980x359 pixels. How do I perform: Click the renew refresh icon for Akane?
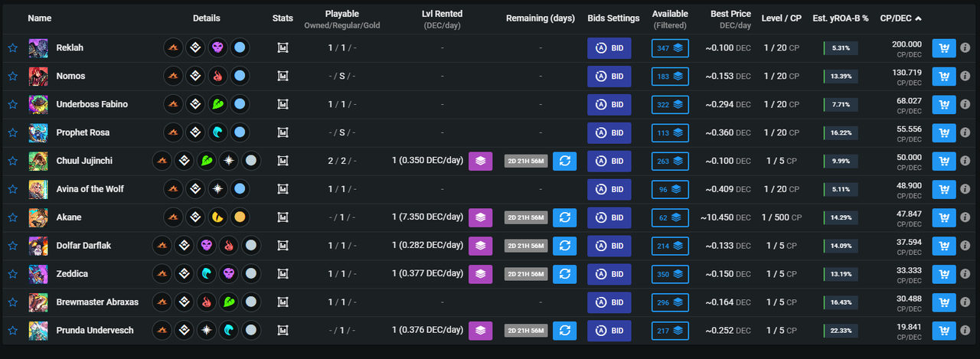pos(564,217)
